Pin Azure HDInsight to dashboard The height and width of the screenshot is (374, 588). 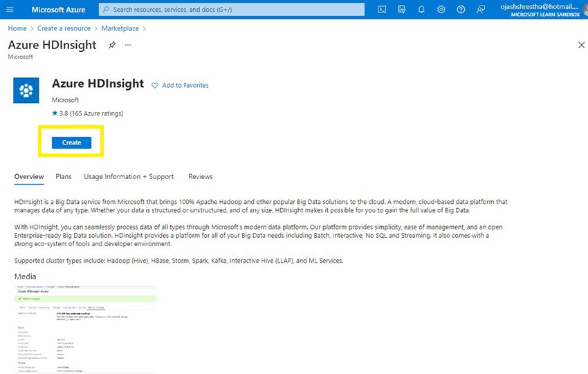112,45
